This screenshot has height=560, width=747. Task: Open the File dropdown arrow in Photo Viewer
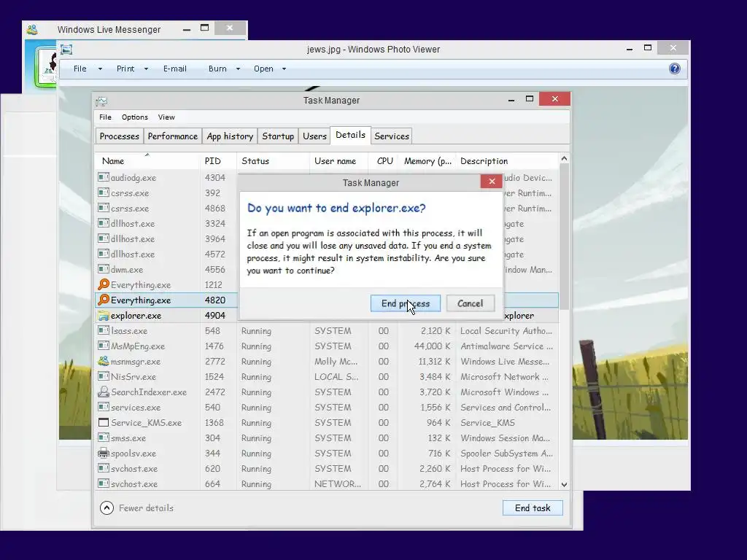click(100, 69)
